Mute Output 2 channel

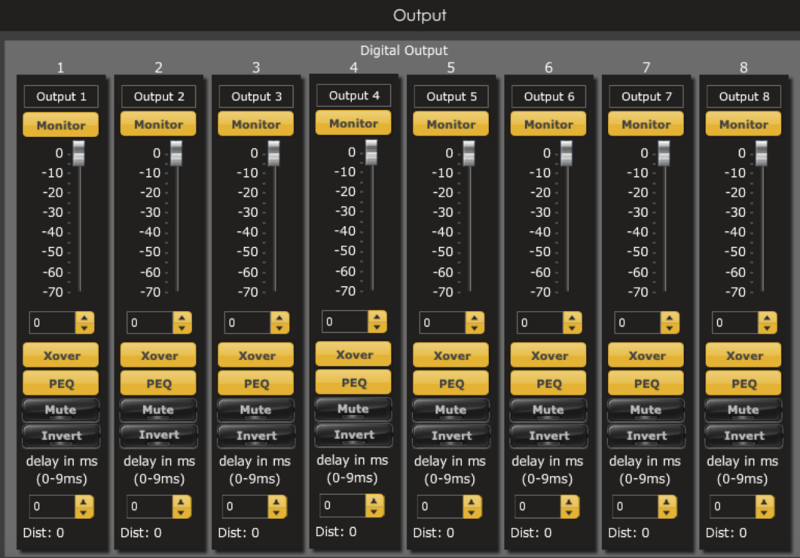tap(158, 410)
